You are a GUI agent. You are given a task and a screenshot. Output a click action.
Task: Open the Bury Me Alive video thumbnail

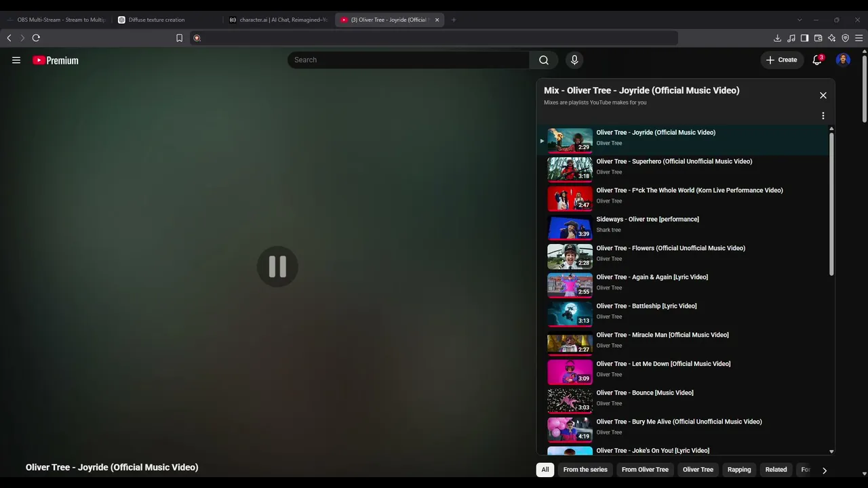click(x=570, y=430)
